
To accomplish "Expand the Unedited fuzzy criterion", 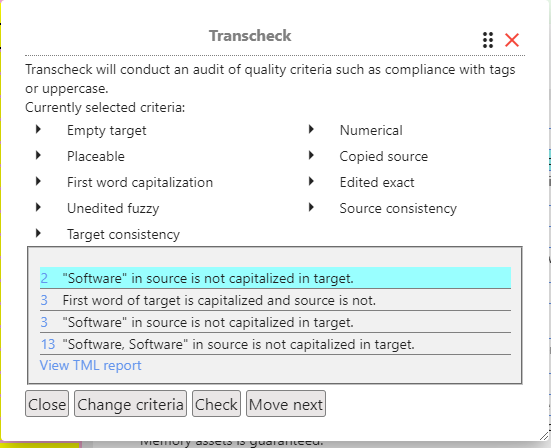I will (x=38, y=208).
